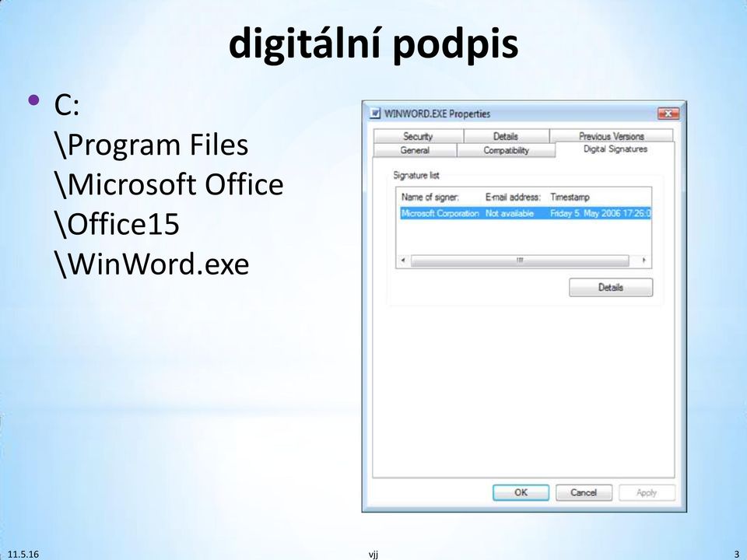Click the 'Name of signer' column header
Screen dimensions: 747x560
pyautogui.click(x=430, y=197)
